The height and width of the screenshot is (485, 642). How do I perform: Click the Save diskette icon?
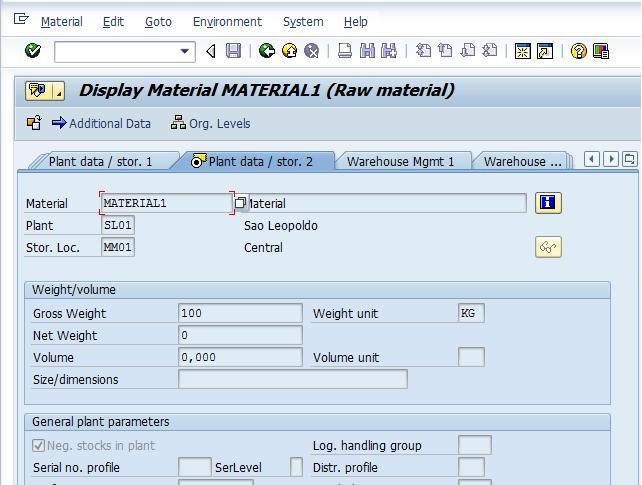point(233,51)
